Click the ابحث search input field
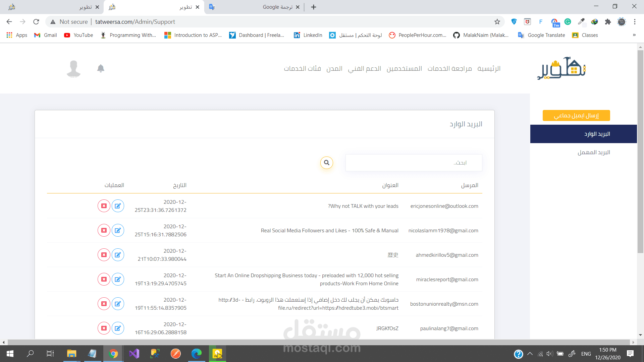The width and height of the screenshot is (644, 362). coord(414,163)
